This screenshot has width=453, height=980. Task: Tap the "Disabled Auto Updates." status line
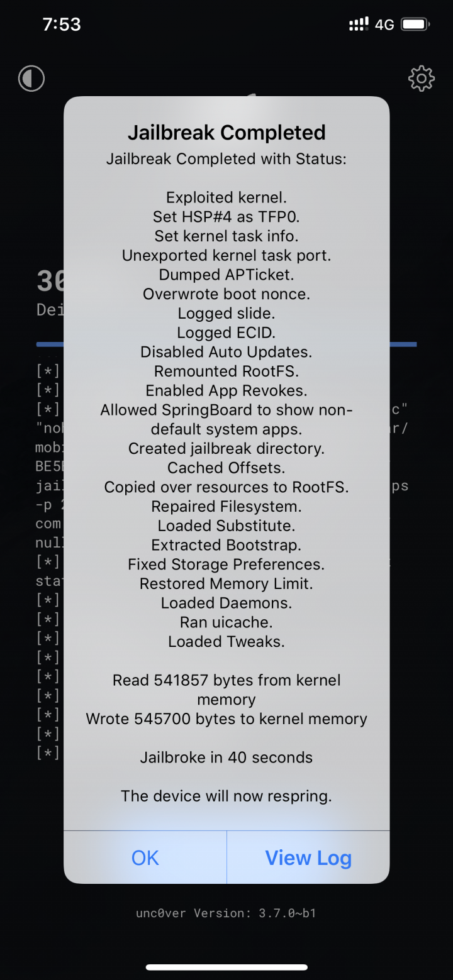[226, 351]
